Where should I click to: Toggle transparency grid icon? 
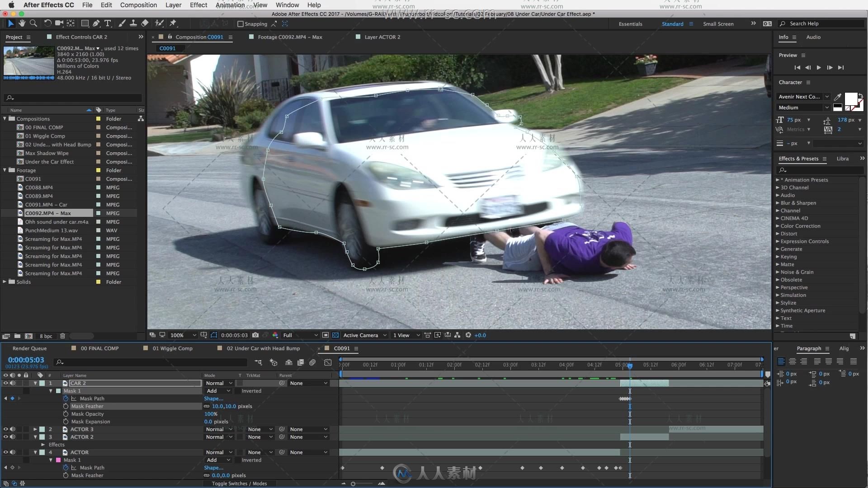click(x=335, y=335)
